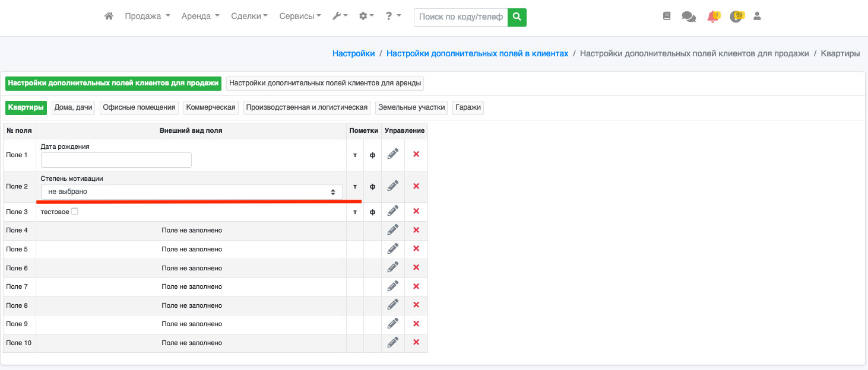Click the Дата рождения input field
The width and height of the screenshot is (868, 370).
(x=116, y=160)
